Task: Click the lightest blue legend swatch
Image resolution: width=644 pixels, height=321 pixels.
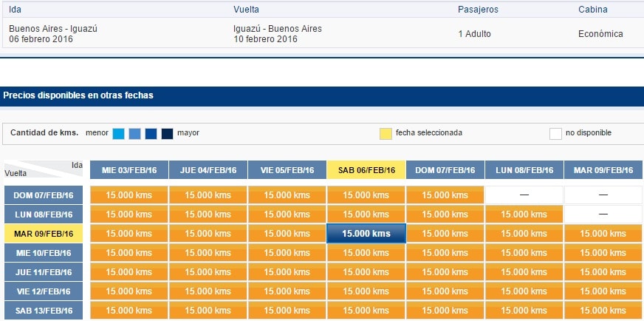Action: pos(118,134)
